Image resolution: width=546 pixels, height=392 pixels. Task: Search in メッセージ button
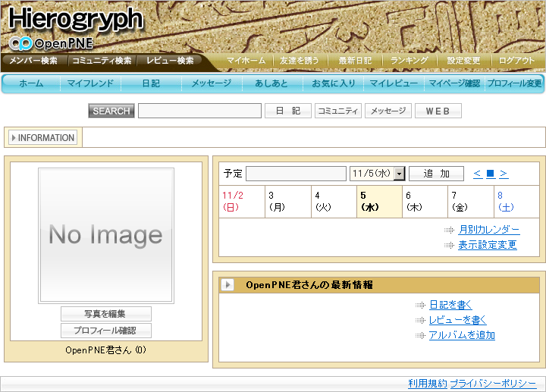(388, 111)
